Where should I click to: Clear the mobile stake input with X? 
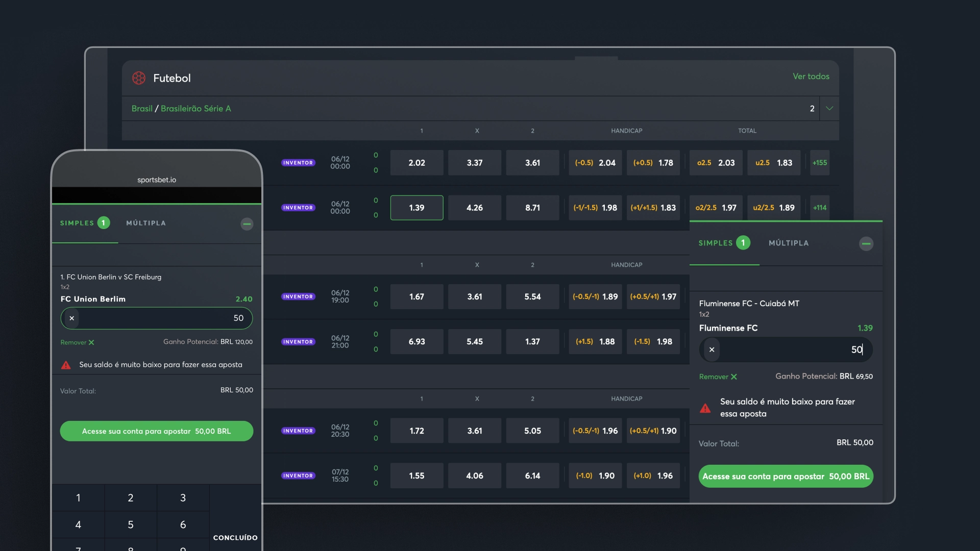point(72,318)
